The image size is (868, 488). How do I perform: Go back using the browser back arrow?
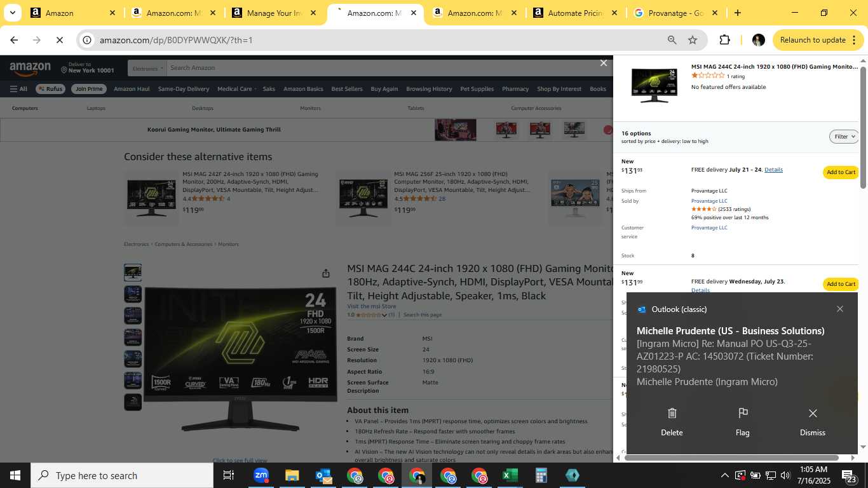(14, 40)
